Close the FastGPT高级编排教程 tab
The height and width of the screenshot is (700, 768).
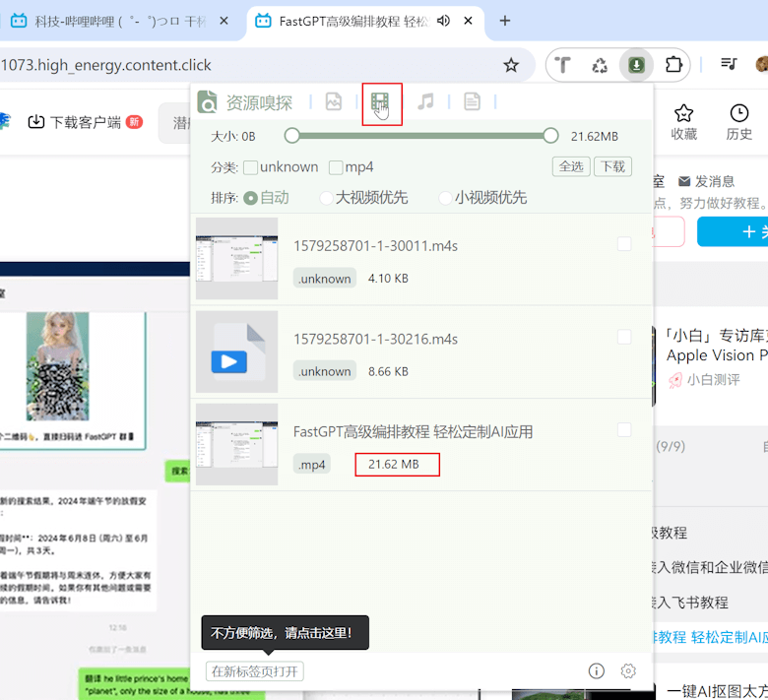pos(469,21)
